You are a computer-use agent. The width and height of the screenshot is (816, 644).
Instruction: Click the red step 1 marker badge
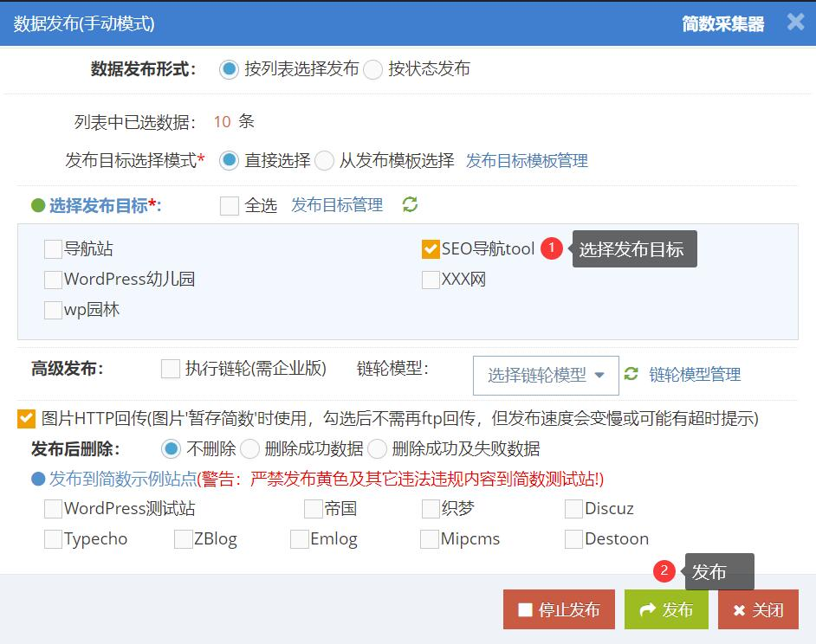(551, 248)
